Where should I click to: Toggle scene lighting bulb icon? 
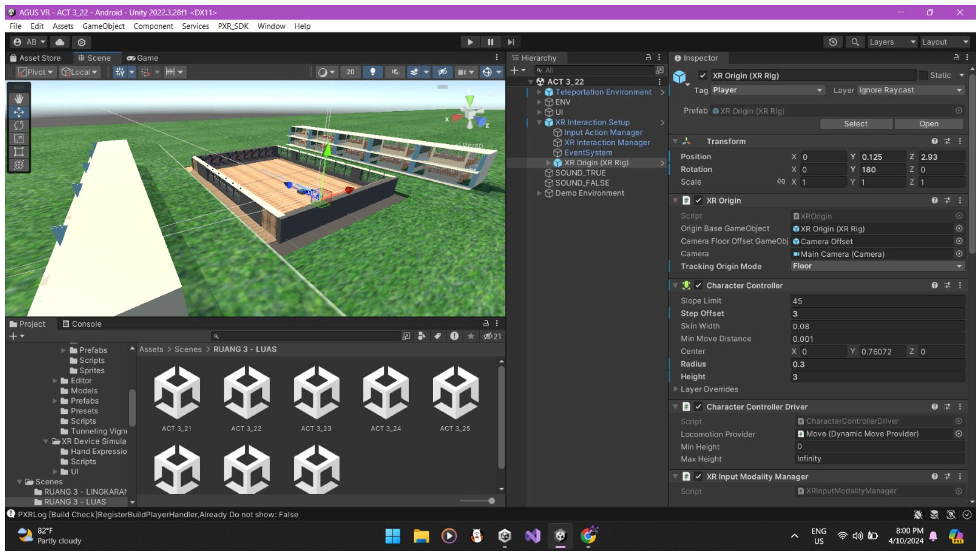point(372,72)
